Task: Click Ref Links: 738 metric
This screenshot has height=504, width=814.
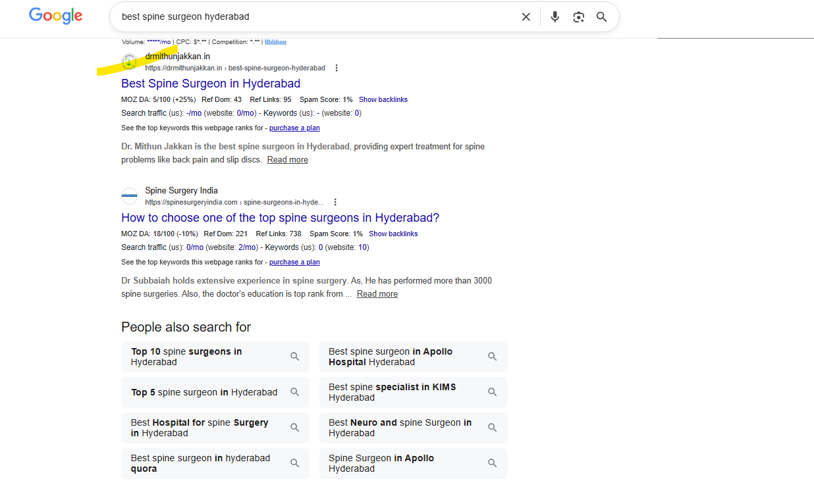Action: click(279, 234)
